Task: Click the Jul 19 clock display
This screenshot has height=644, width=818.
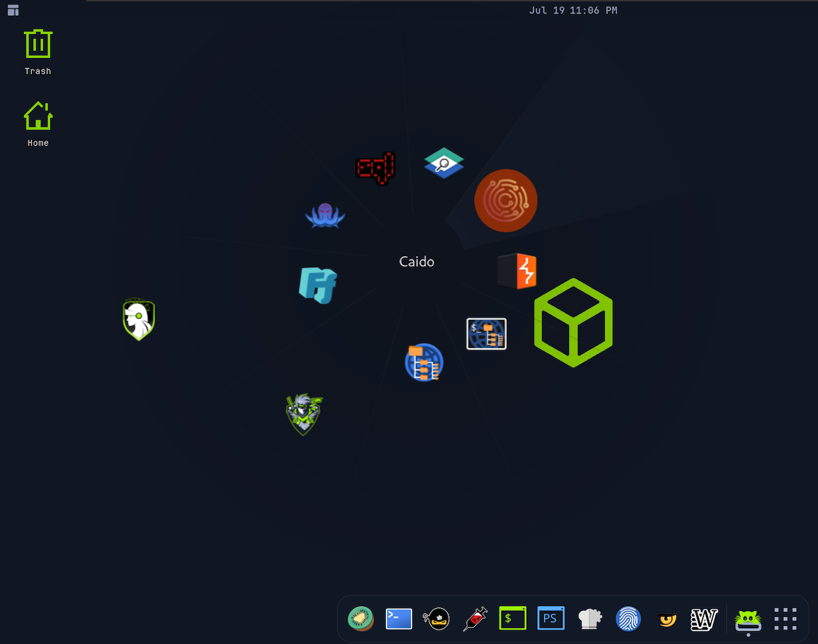Action: pyautogui.click(x=573, y=10)
